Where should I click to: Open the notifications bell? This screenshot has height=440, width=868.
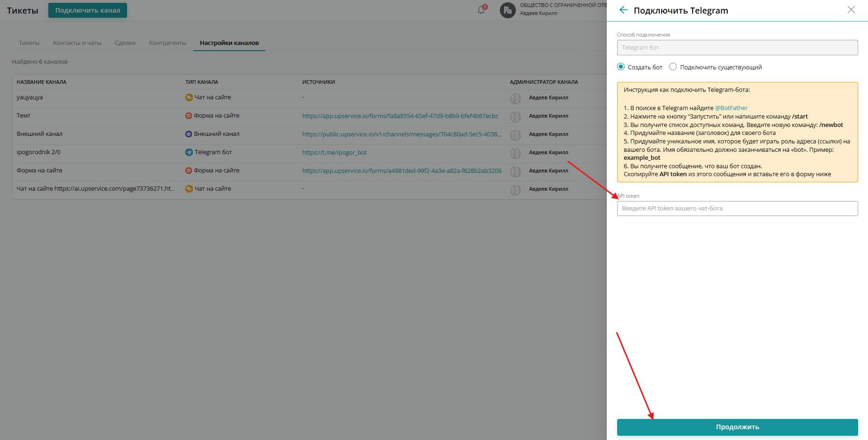[482, 10]
